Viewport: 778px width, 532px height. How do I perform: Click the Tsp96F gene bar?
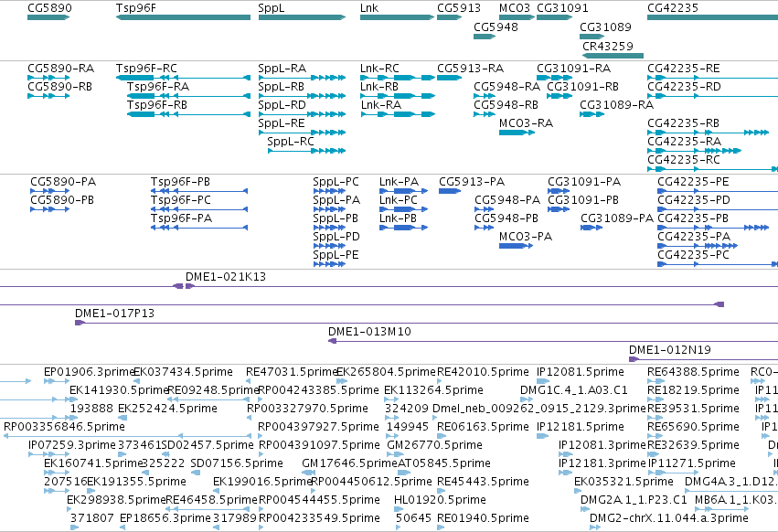pyautogui.click(x=183, y=17)
